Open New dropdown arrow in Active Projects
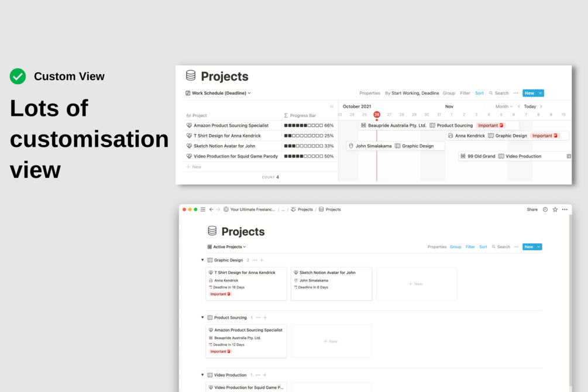 coord(539,247)
